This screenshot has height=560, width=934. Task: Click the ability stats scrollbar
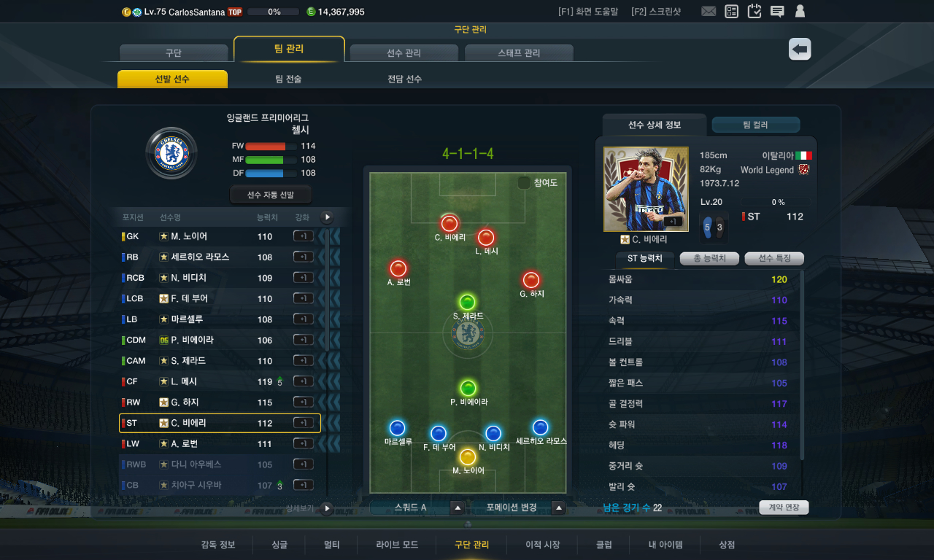tap(803, 365)
